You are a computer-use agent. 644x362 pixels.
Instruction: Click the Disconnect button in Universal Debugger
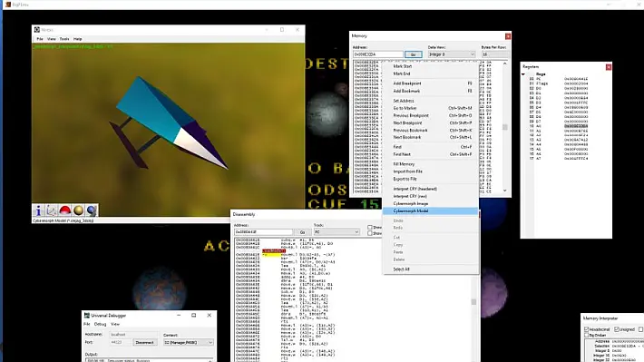[144, 342]
